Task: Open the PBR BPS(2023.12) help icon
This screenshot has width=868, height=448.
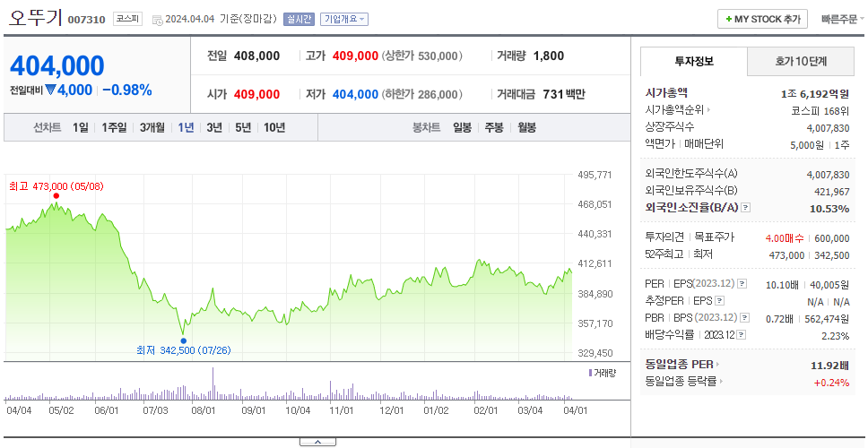Action: click(x=745, y=318)
